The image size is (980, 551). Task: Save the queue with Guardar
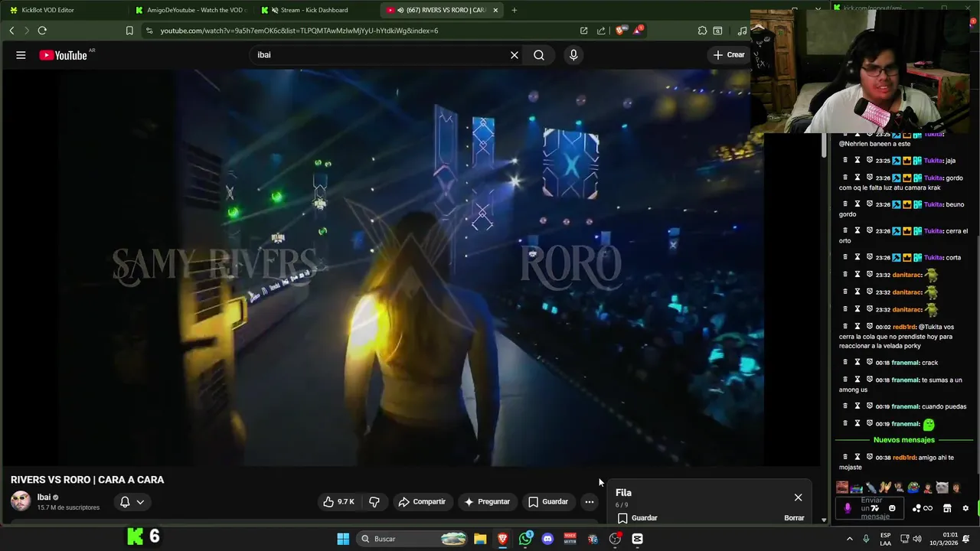(x=637, y=518)
